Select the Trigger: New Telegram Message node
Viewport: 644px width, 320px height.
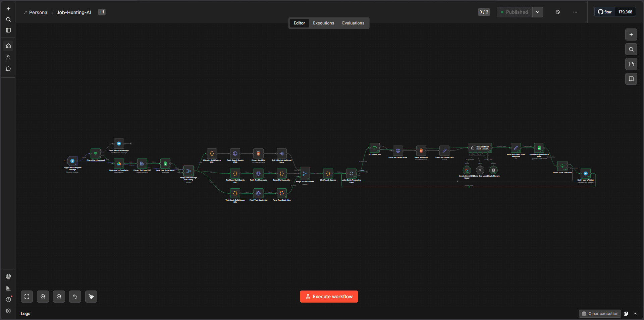[x=72, y=161]
